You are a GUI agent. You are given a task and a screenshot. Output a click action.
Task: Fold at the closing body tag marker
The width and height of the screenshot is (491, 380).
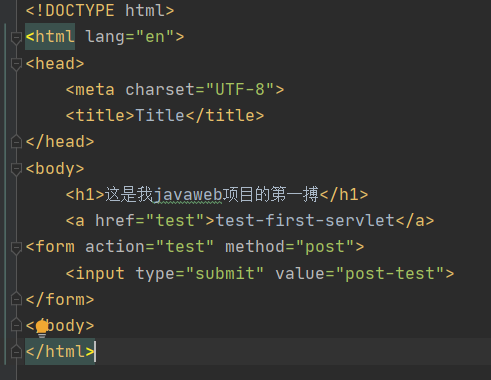point(16,325)
